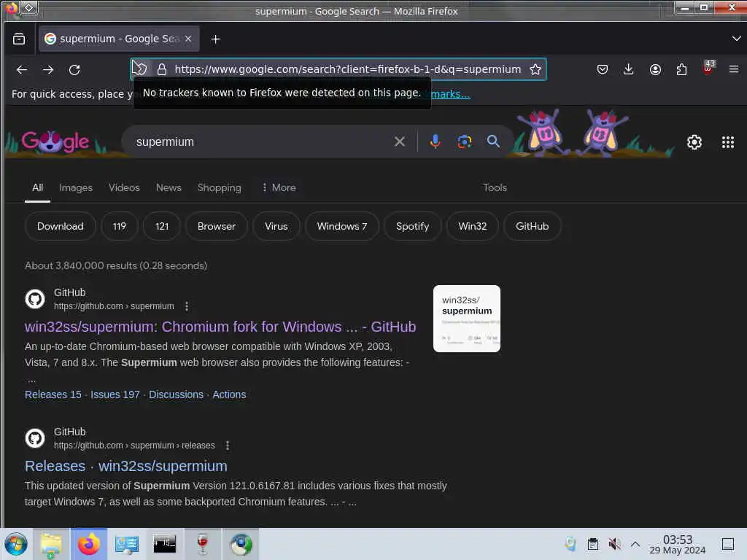The height and width of the screenshot is (560, 747).
Task: Switch to the Images results tab
Action: (76, 187)
